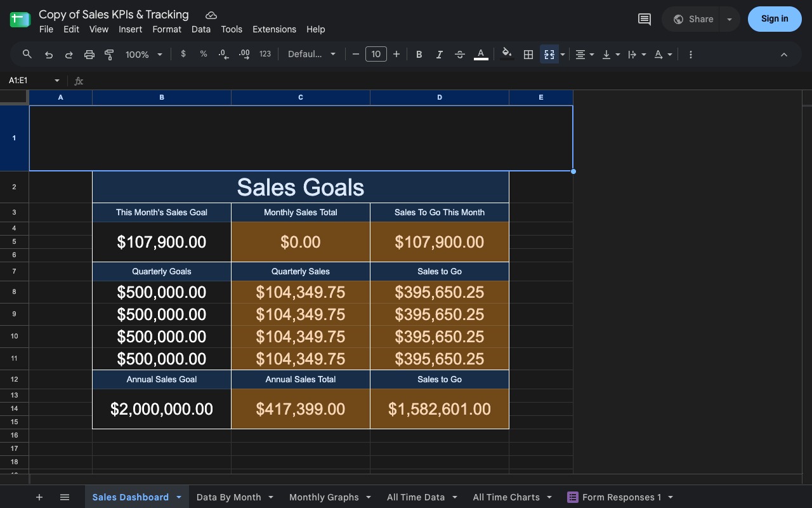Click the Sign in button
This screenshot has width=812, height=508.
tap(775, 19)
